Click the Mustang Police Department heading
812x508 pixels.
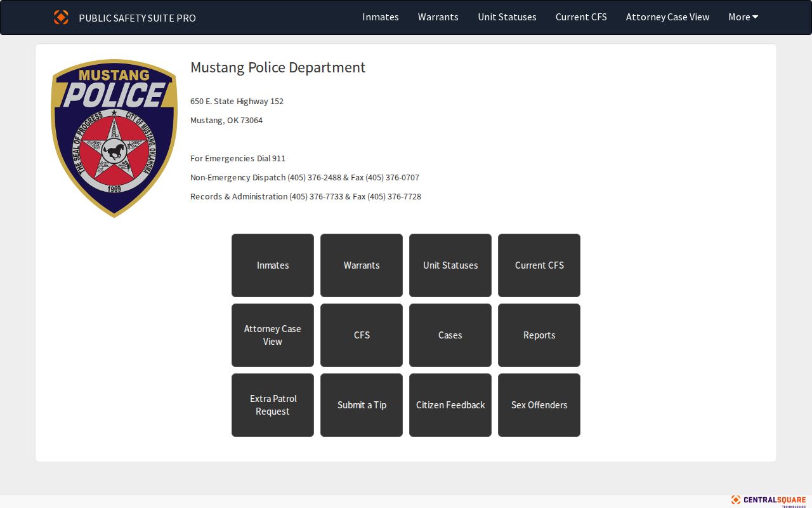(x=278, y=67)
